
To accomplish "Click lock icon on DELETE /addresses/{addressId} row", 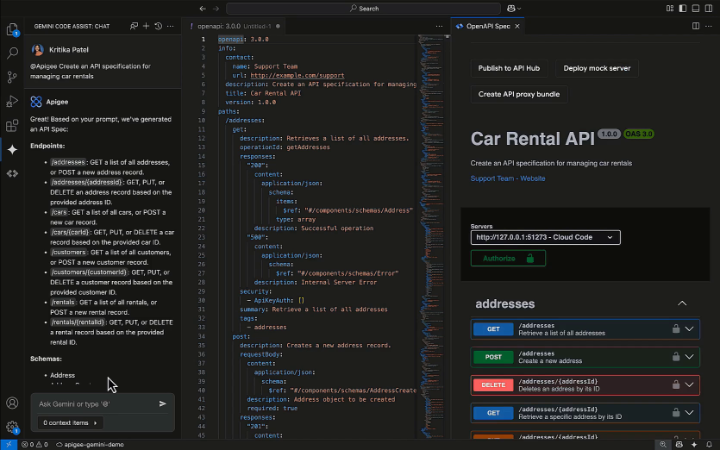I will 676,385.
